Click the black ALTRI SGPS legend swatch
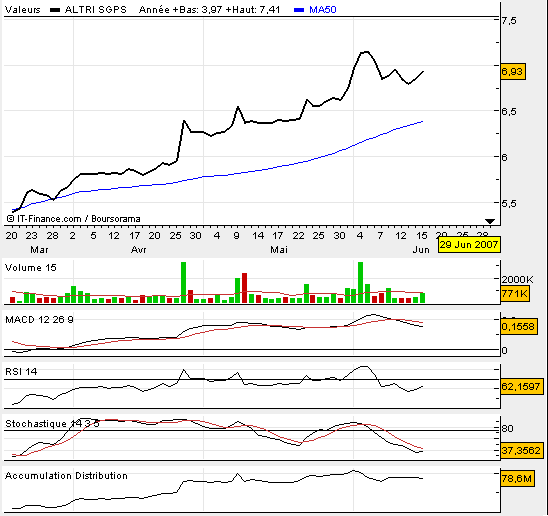 (x=55, y=10)
